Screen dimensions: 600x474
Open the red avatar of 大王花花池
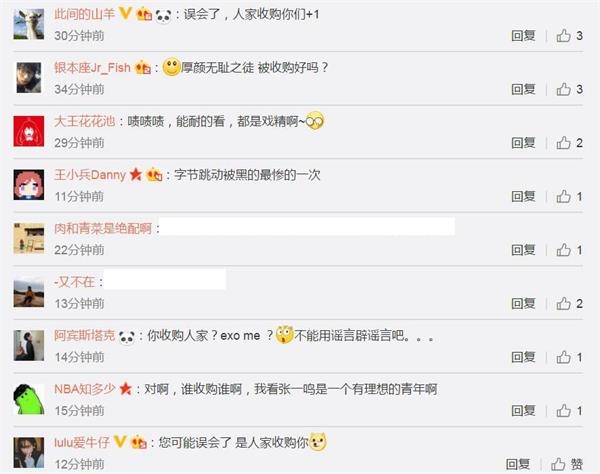pyautogui.click(x=29, y=131)
